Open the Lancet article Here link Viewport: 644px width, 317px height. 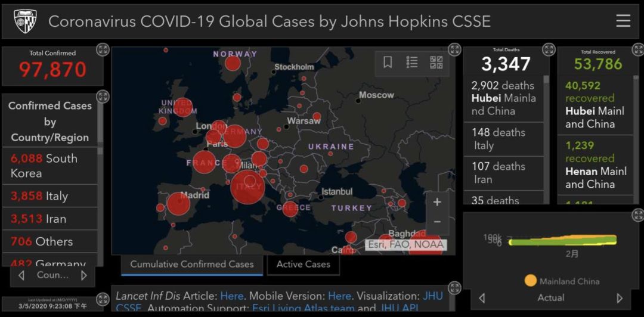232,296
